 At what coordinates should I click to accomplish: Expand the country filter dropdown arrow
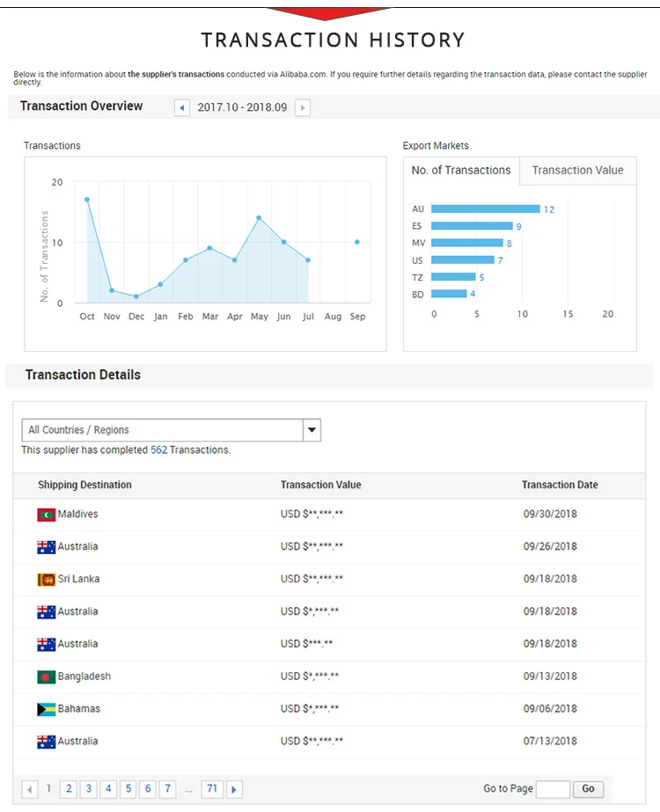click(x=312, y=430)
